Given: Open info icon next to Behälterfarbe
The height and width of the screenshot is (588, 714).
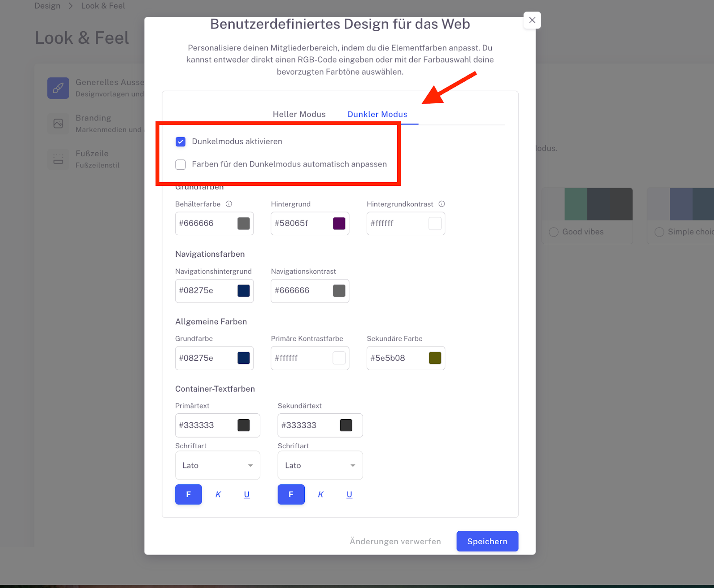Looking at the screenshot, I should [x=229, y=204].
